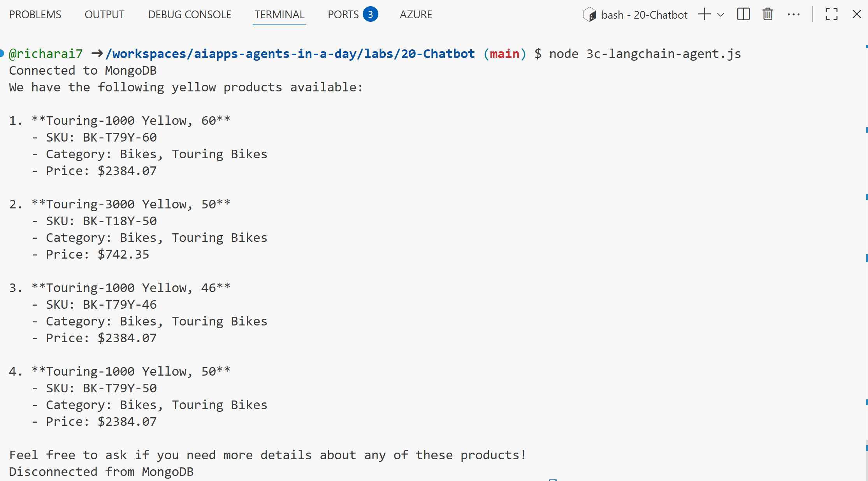This screenshot has width=868, height=481.
Task: Click the command decoration dot beside the prompt
Action: click(2, 53)
